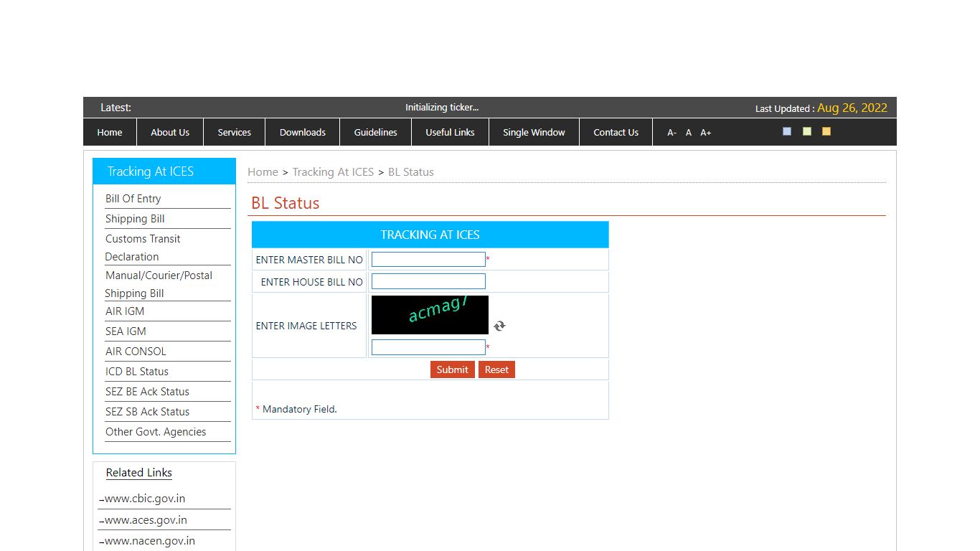Viewport: 980px width, 551px height.
Task: Open AIR CONSOL link
Action: (x=136, y=352)
